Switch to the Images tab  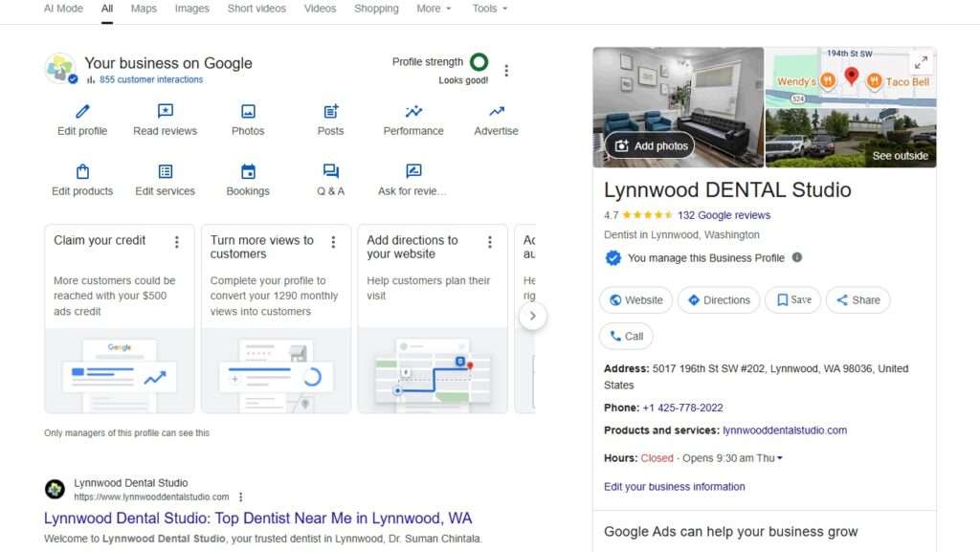pyautogui.click(x=191, y=9)
